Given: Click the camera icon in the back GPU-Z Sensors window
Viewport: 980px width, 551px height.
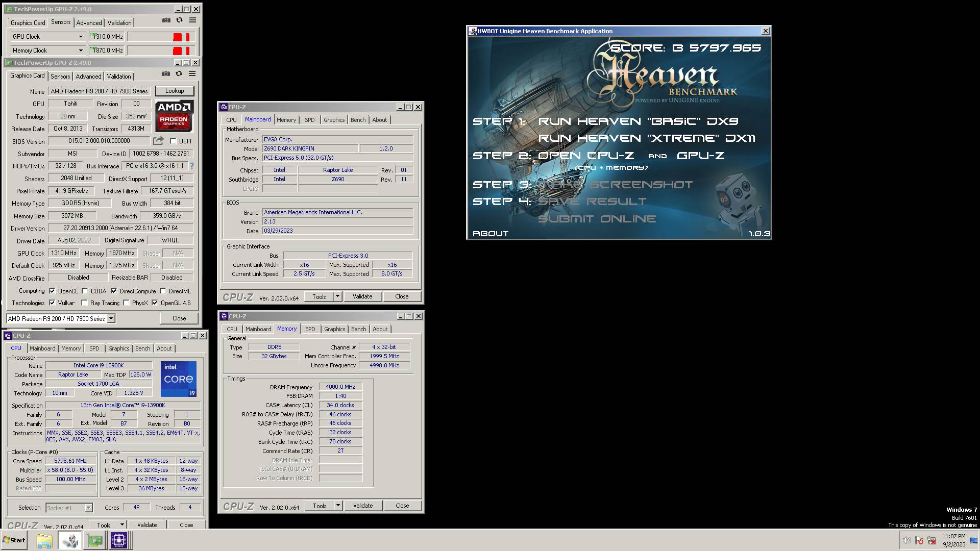Looking at the screenshot, I should tap(166, 20).
